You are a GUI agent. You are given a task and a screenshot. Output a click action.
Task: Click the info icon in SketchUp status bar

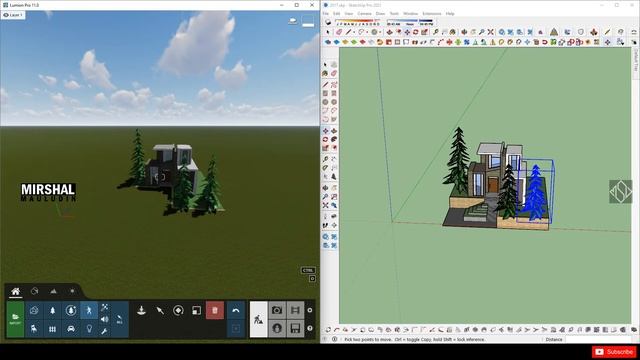click(334, 339)
